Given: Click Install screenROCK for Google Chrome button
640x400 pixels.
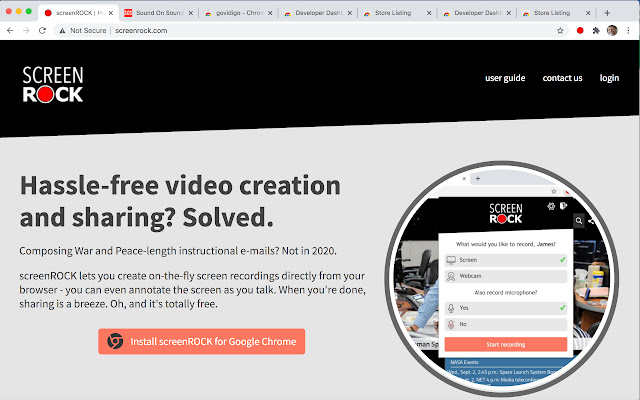Looking at the screenshot, I should [201, 341].
